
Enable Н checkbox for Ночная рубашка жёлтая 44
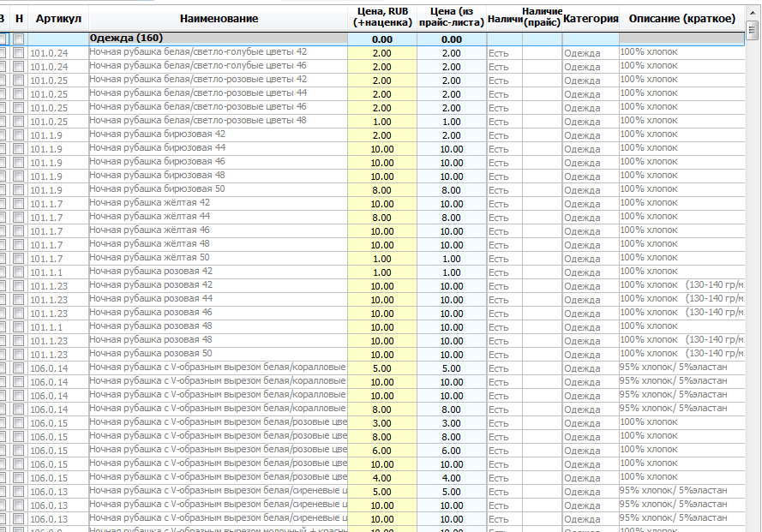[19, 218]
